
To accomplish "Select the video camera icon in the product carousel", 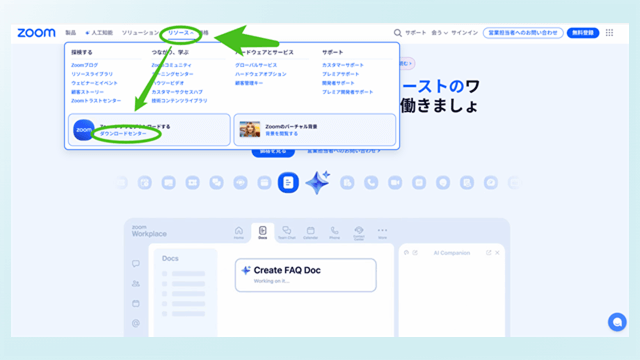I will coord(395,182).
